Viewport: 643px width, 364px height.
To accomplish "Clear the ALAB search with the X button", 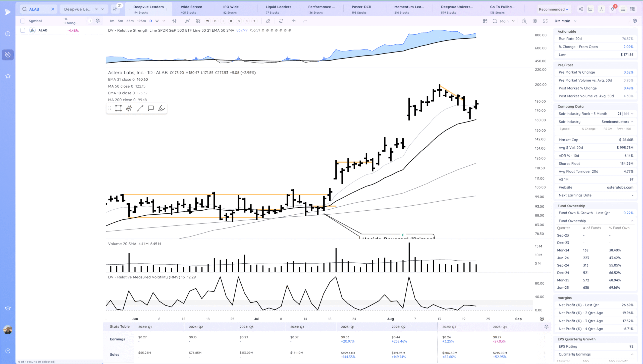I will click(53, 9).
